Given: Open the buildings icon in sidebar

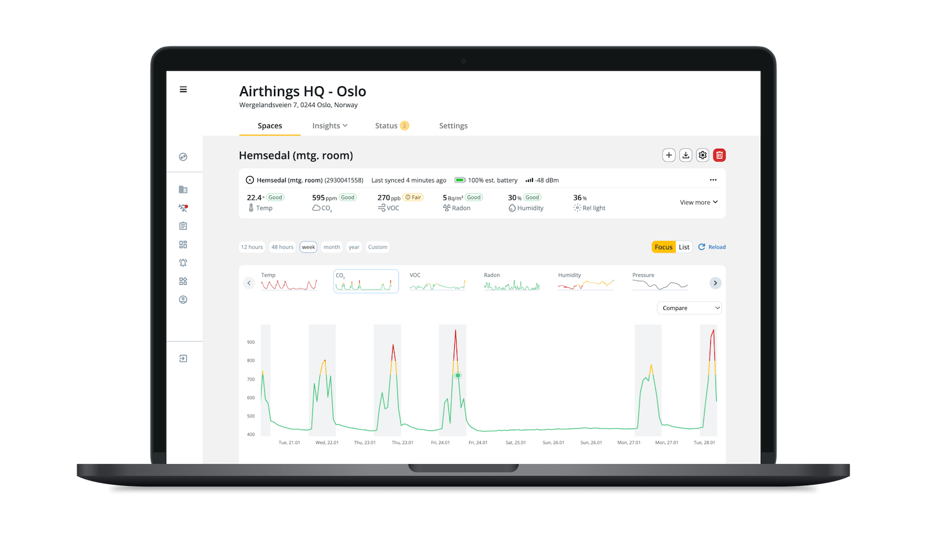Looking at the screenshot, I should click(183, 189).
